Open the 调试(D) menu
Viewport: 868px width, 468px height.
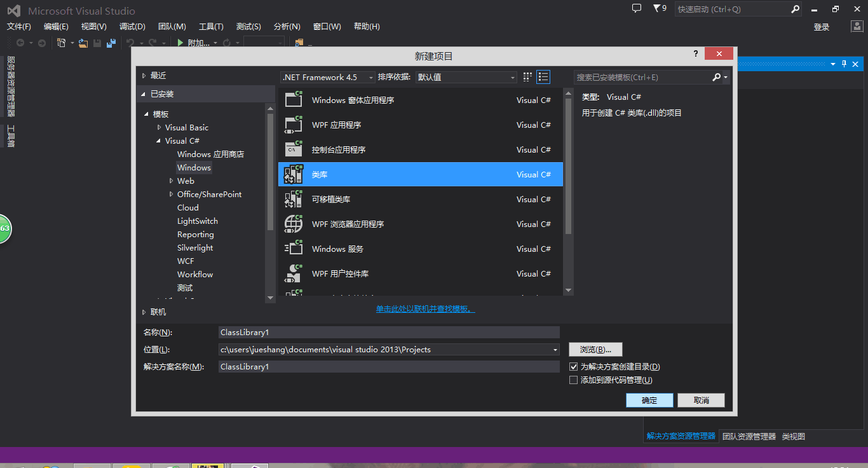click(x=132, y=26)
